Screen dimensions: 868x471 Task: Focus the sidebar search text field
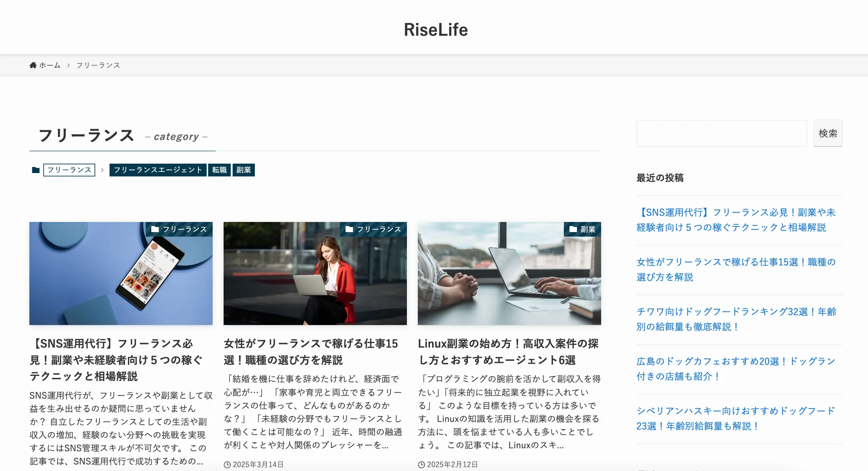coord(722,134)
